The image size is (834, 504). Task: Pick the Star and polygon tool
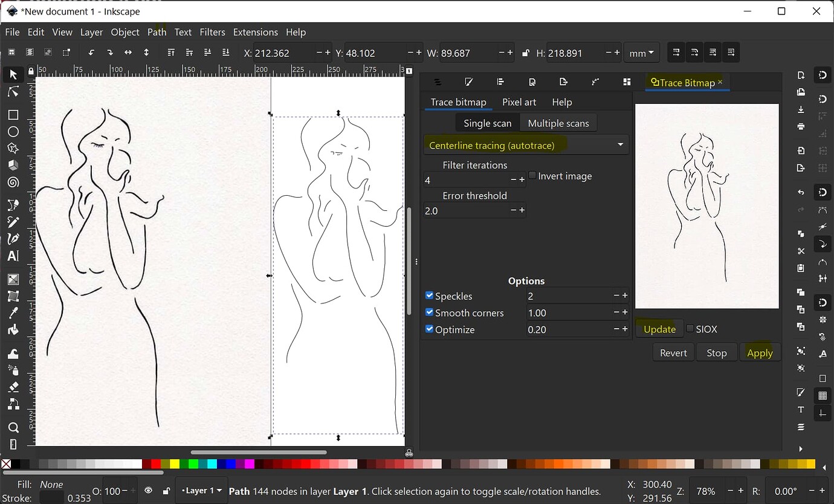tap(13, 148)
